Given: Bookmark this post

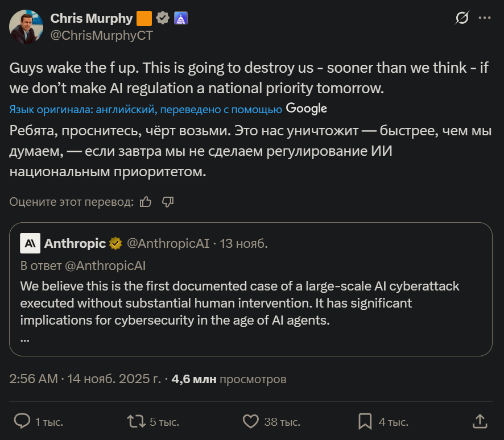Looking at the screenshot, I should pos(365,421).
